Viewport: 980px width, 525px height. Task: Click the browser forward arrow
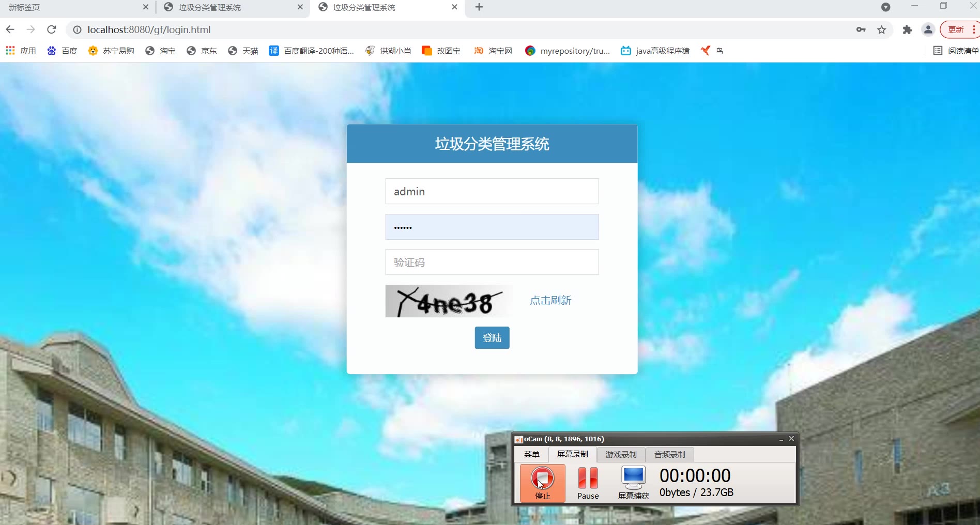(x=30, y=29)
